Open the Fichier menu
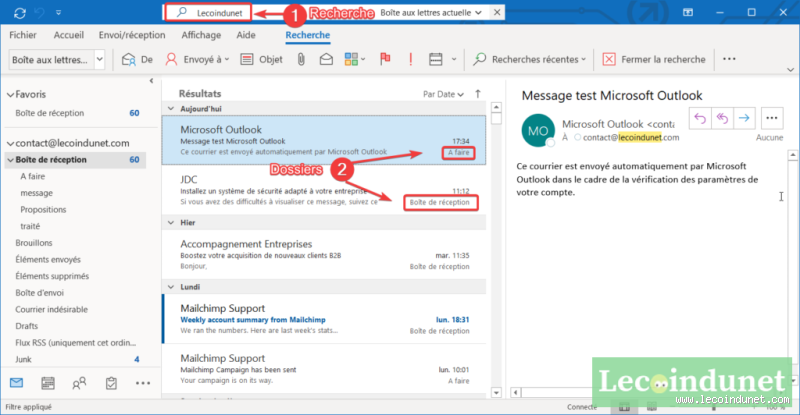 pos(23,35)
